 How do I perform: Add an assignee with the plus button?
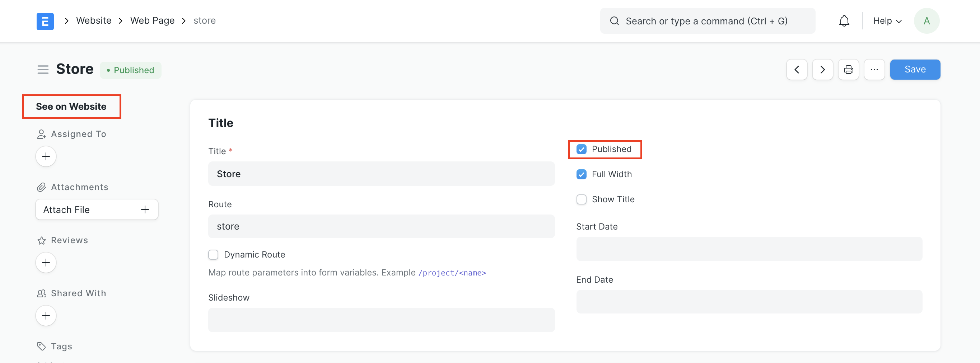coord(46,156)
